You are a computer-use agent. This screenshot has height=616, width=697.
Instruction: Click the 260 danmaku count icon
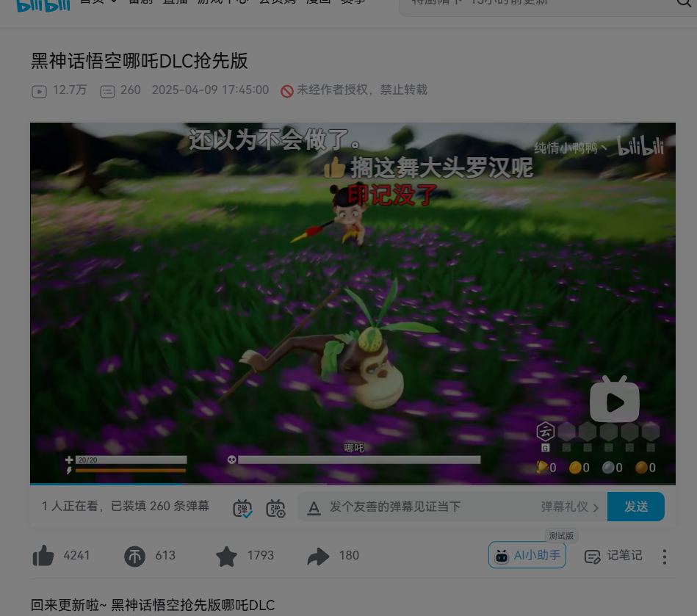[107, 92]
